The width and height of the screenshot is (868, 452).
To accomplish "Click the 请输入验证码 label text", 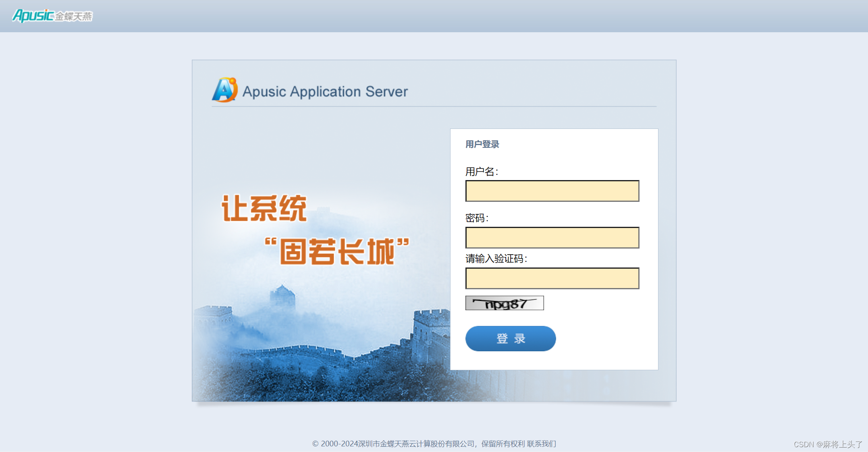I will point(496,259).
